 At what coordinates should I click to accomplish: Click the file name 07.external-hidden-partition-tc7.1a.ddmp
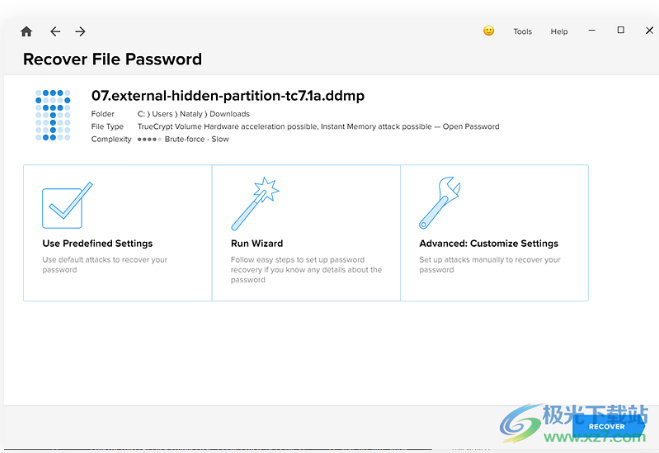pos(228,96)
